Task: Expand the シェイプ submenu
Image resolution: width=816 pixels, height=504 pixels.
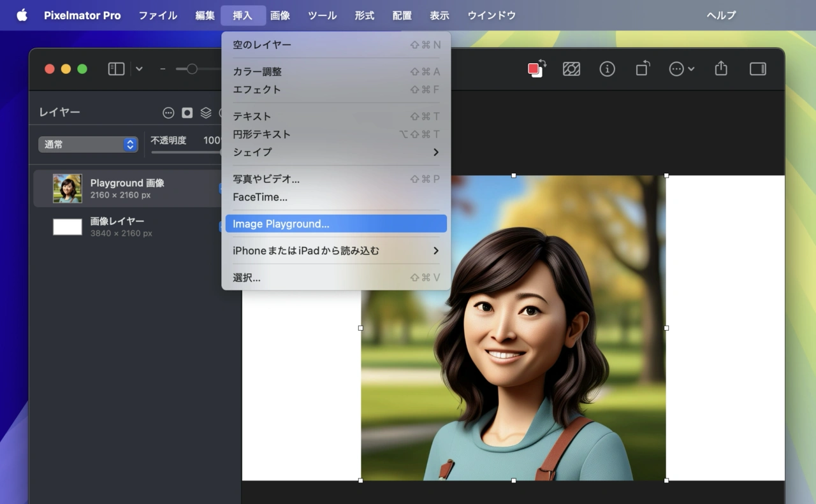Action: (x=336, y=152)
